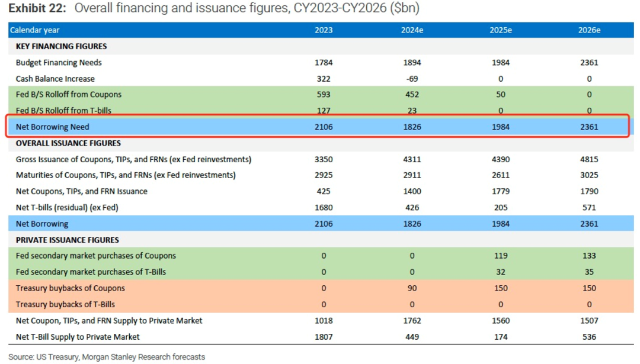
Task: Click "Net Coupons, TIPs, and FRN Issuance" label
Action: 82,191
